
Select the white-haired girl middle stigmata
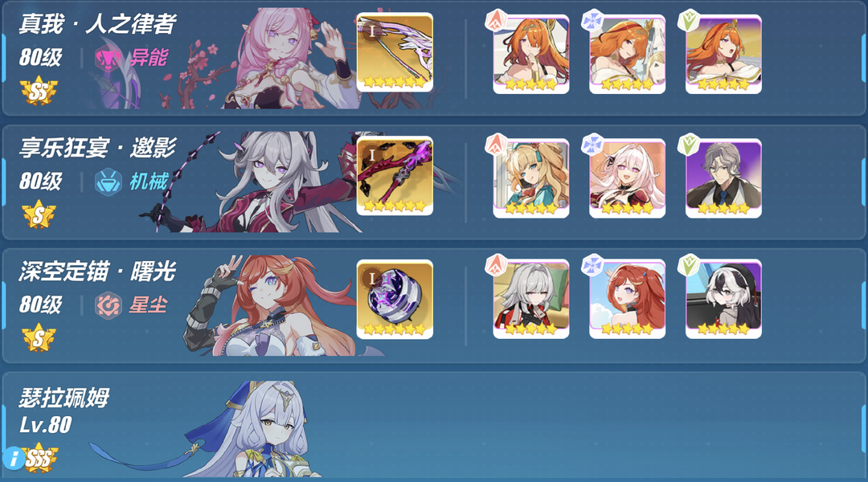[x=627, y=178]
